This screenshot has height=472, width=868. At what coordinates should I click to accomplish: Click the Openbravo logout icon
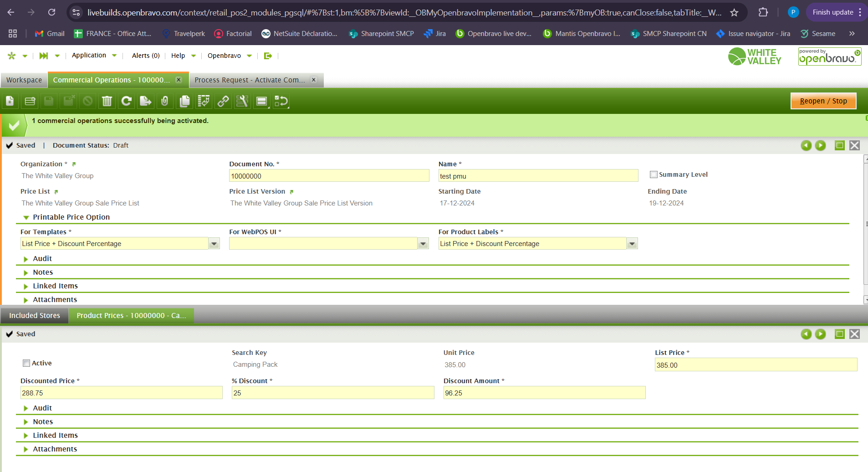(268, 56)
